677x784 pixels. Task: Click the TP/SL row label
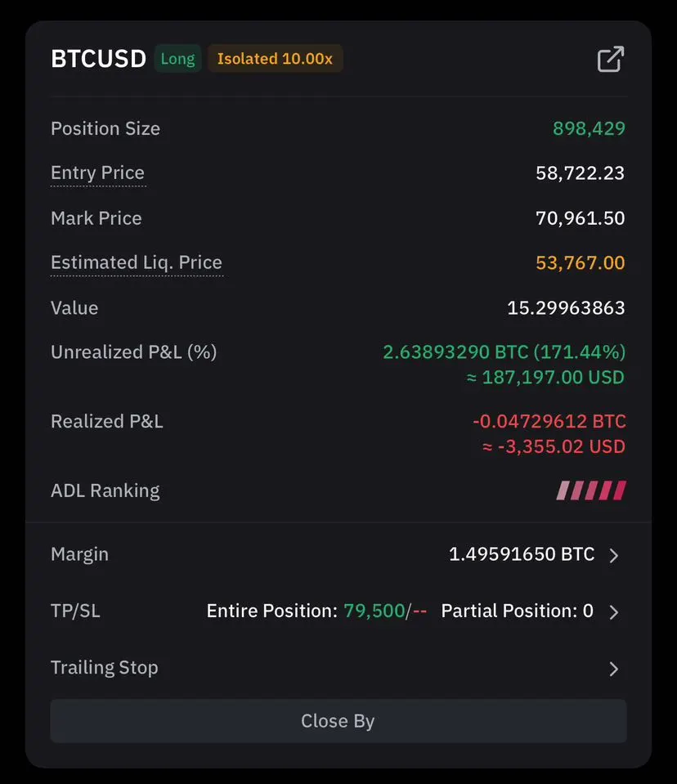[x=75, y=611]
